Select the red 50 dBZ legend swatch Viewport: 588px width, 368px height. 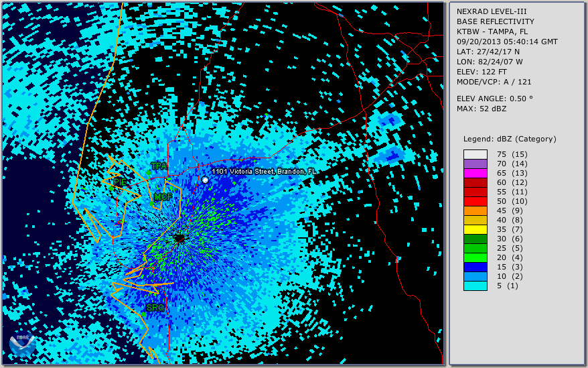(x=475, y=201)
